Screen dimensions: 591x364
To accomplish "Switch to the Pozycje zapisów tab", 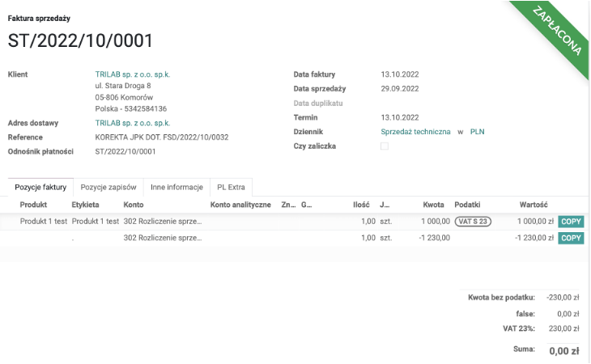I will 108,187.
